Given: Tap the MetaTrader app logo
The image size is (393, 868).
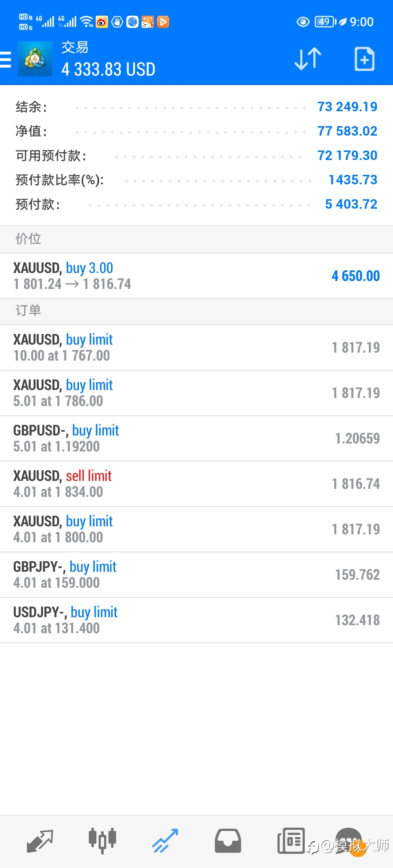Looking at the screenshot, I should point(35,59).
